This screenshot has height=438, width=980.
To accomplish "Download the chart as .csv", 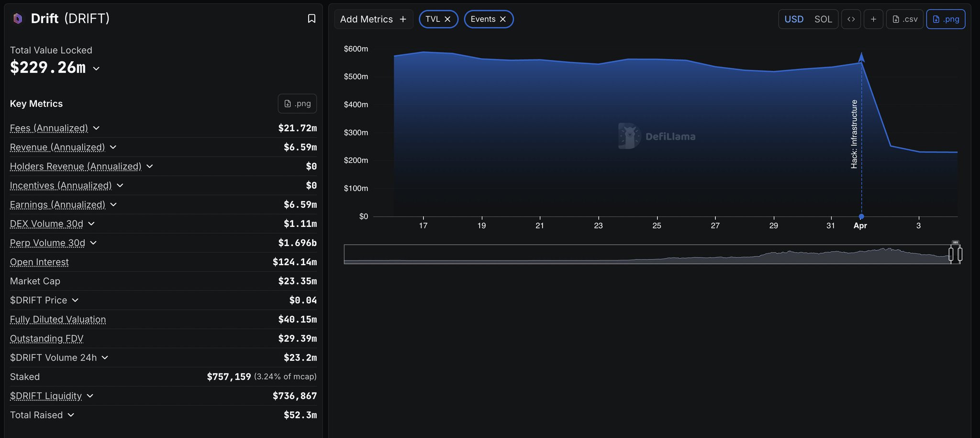I will pyautogui.click(x=904, y=19).
